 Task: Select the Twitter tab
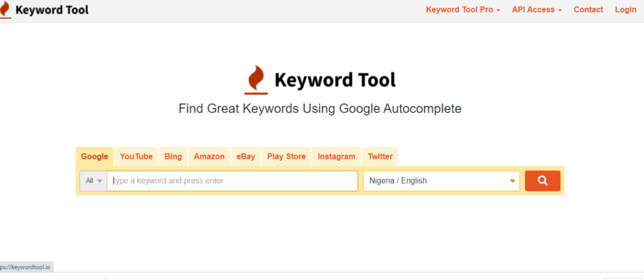pos(380,156)
